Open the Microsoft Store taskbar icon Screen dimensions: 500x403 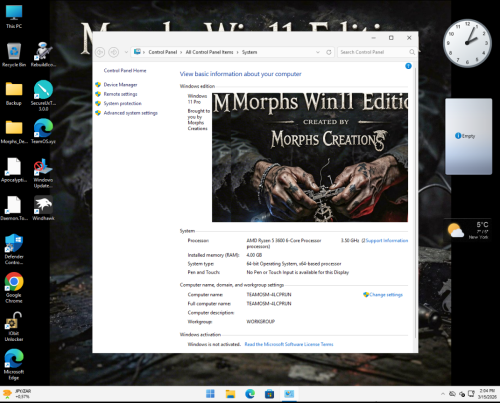pos(269,394)
